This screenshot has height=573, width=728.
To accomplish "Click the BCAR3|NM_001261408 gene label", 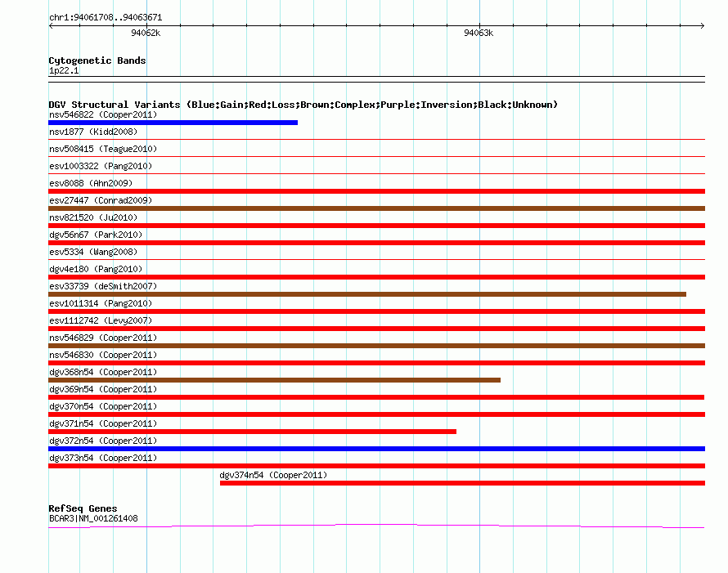I will point(93,518).
